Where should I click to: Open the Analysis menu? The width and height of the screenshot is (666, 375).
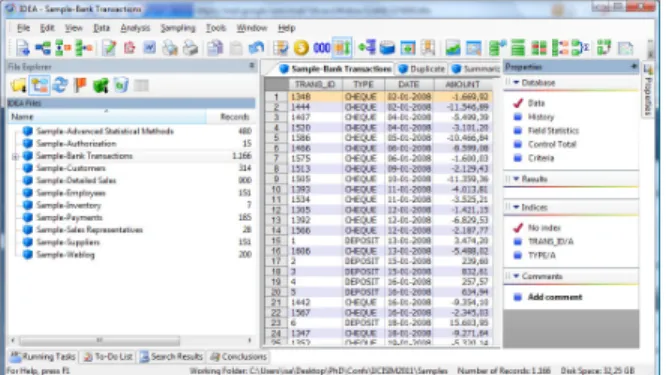[x=135, y=28]
